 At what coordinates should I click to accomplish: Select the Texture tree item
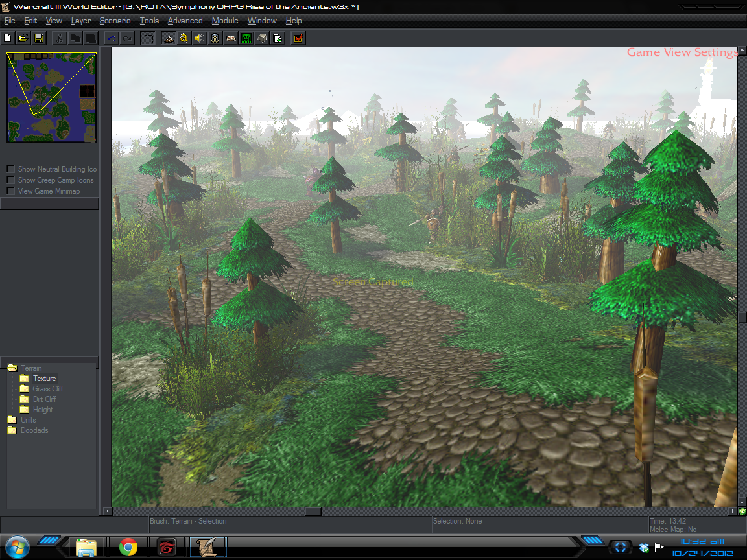[44, 379]
